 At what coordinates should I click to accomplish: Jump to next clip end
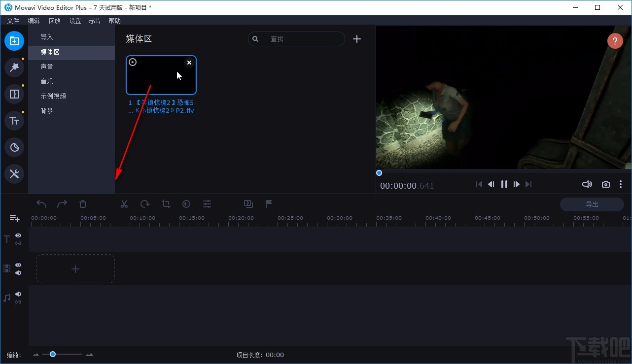[x=528, y=184]
